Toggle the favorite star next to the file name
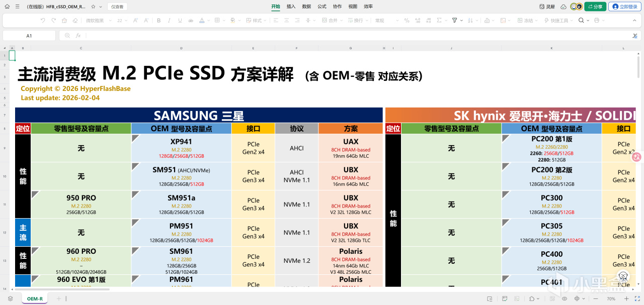 point(94,7)
